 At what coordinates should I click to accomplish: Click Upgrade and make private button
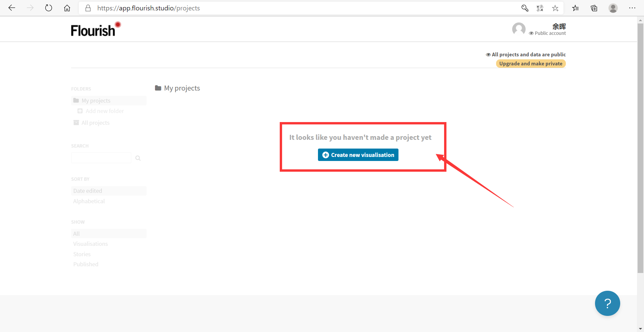(x=531, y=64)
